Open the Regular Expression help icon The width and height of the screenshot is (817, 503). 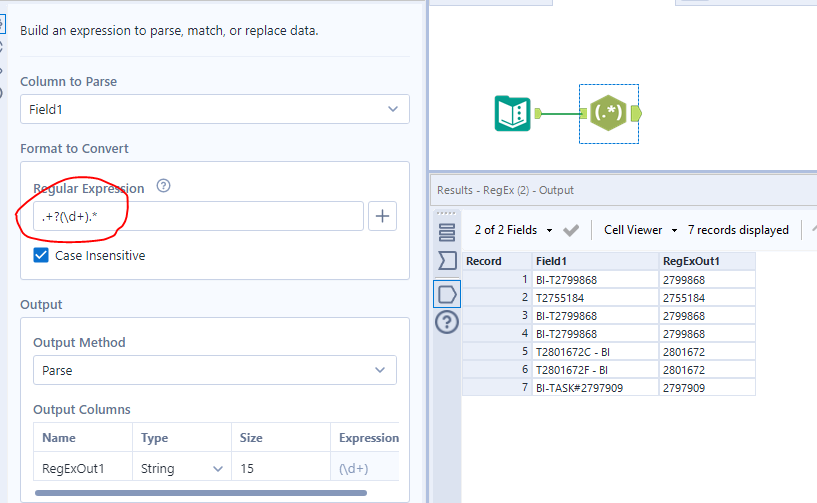(x=164, y=187)
